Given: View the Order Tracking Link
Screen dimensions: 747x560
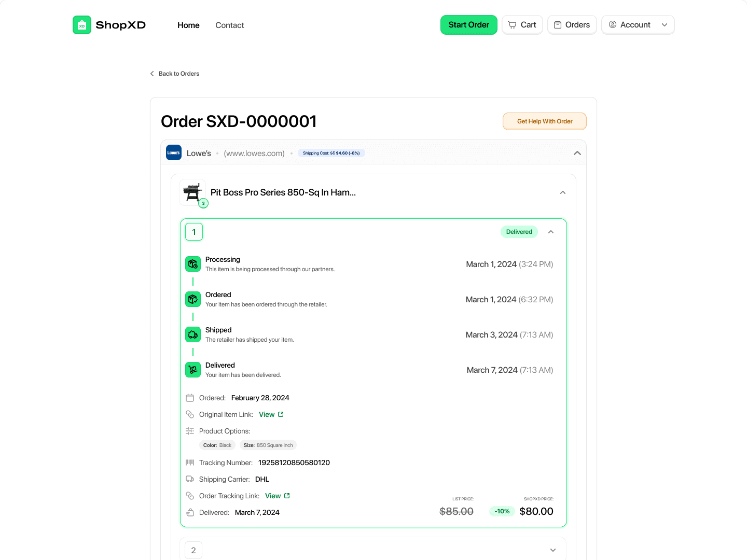Looking at the screenshot, I should tap(278, 496).
